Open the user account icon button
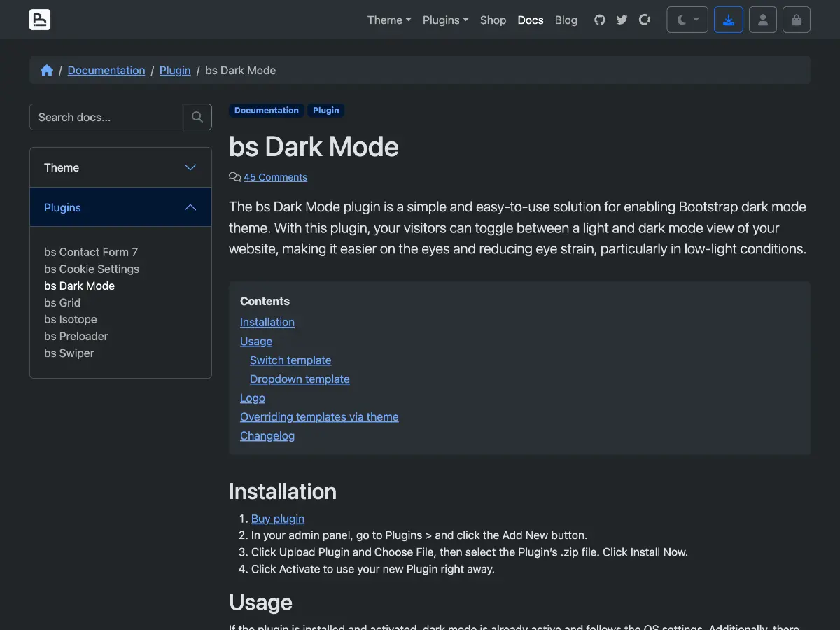 tap(763, 20)
